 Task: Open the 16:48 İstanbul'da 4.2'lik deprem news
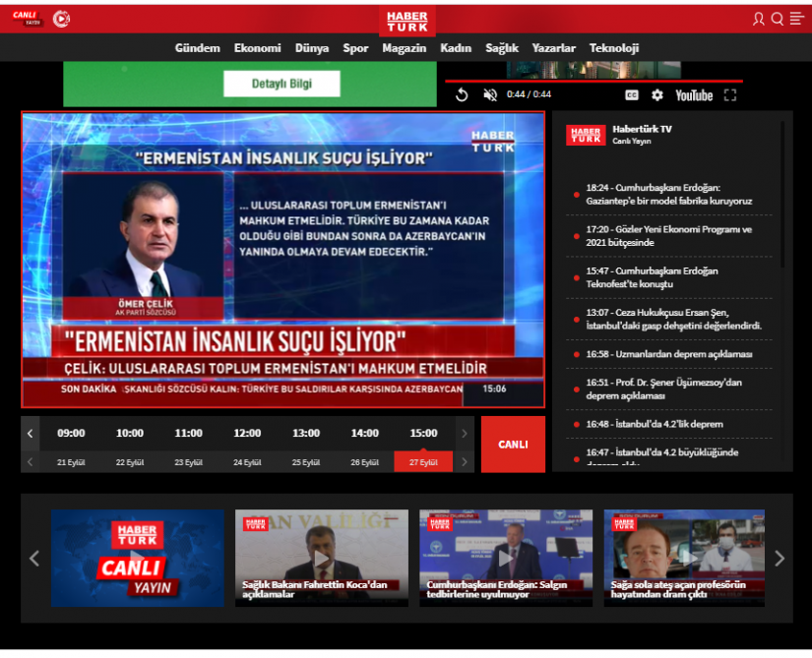[655, 424]
